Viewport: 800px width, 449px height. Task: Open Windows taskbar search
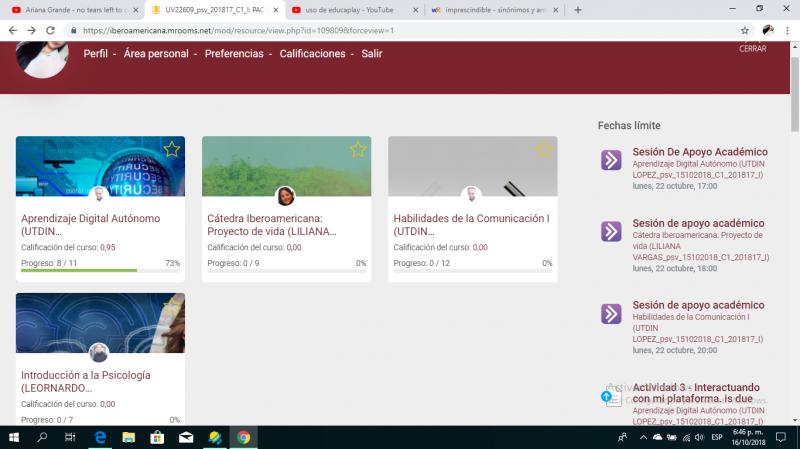42,437
